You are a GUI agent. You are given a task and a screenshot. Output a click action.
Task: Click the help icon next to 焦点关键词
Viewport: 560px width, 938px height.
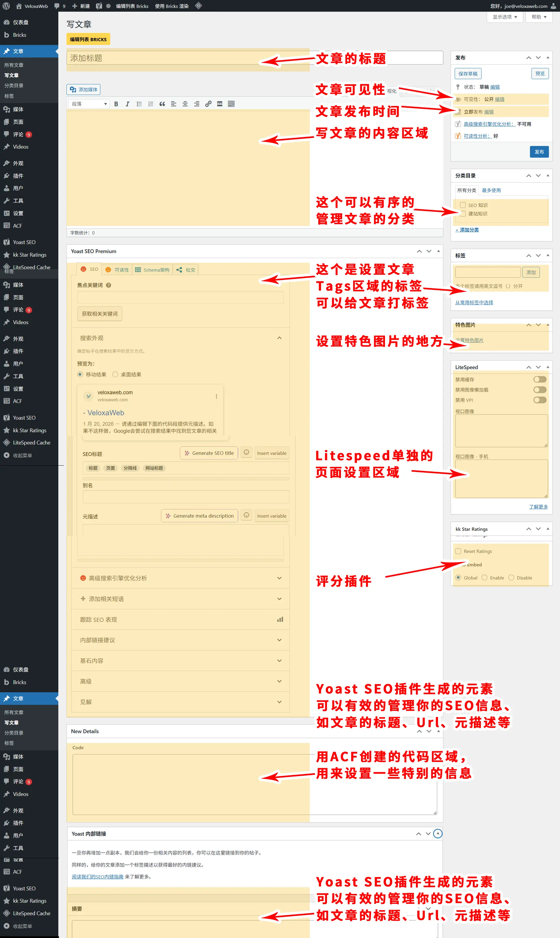pos(109,285)
